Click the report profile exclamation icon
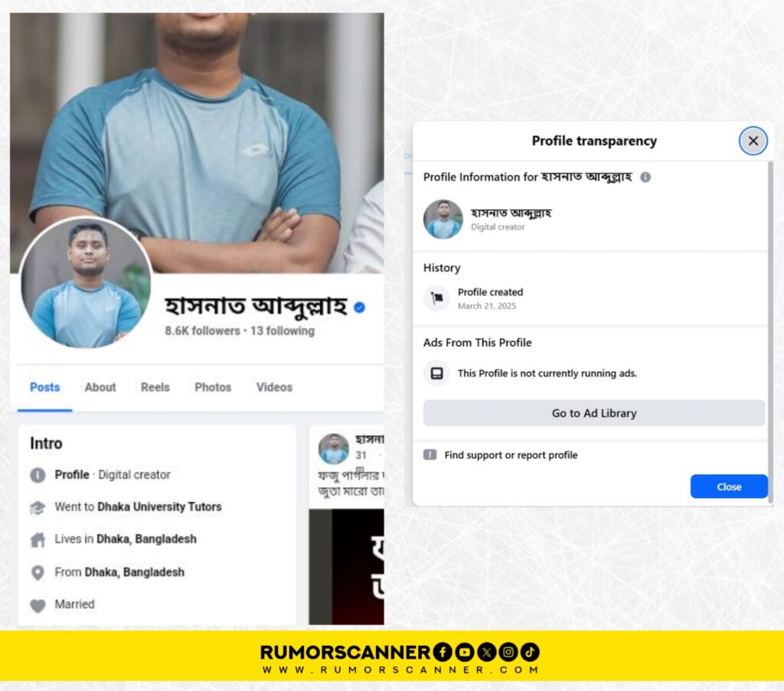Screen dimensions: 784x691 click(x=430, y=455)
